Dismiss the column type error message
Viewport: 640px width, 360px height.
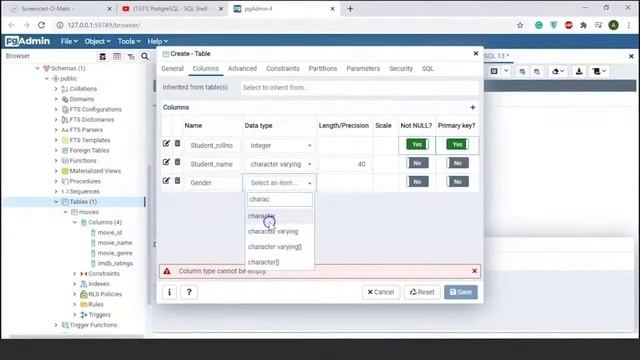click(474, 271)
